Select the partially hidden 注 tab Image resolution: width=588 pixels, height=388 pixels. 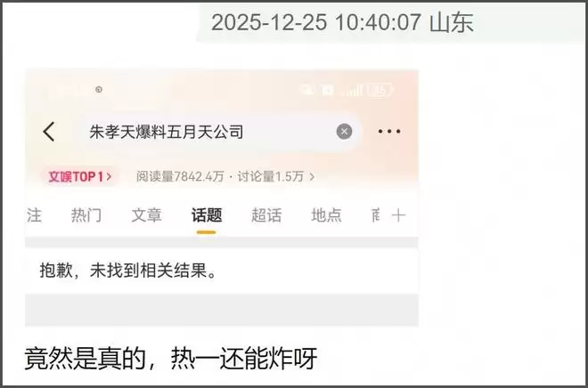34,215
